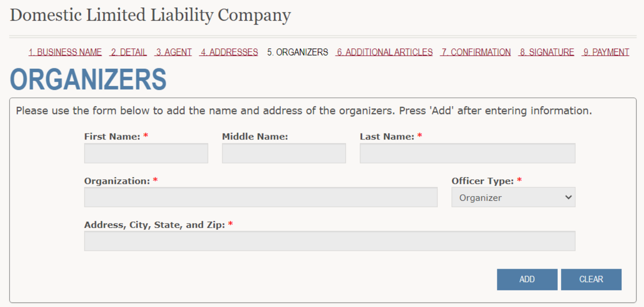This screenshot has height=307, width=644.
Task: Click into the Middle Name field
Action: click(x=284, y=153)
